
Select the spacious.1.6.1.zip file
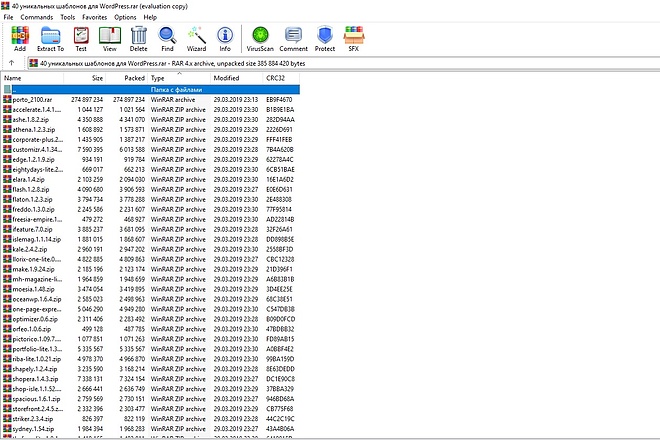36,399
